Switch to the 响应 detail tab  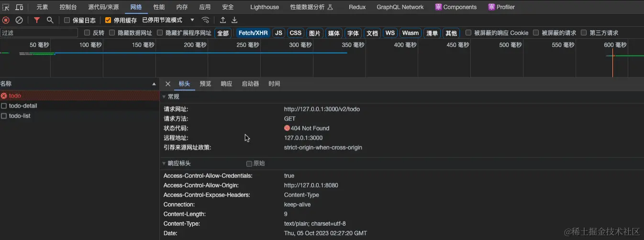pos(226,84)
